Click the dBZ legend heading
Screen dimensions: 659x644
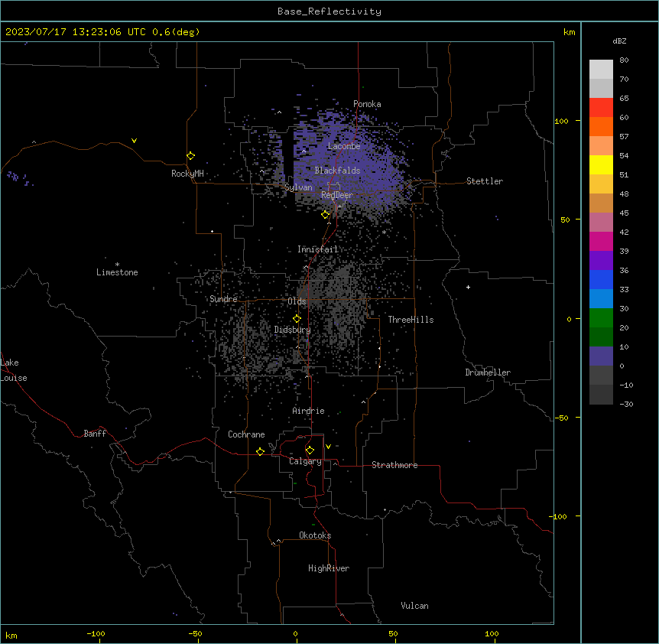[x=619, y=41]
